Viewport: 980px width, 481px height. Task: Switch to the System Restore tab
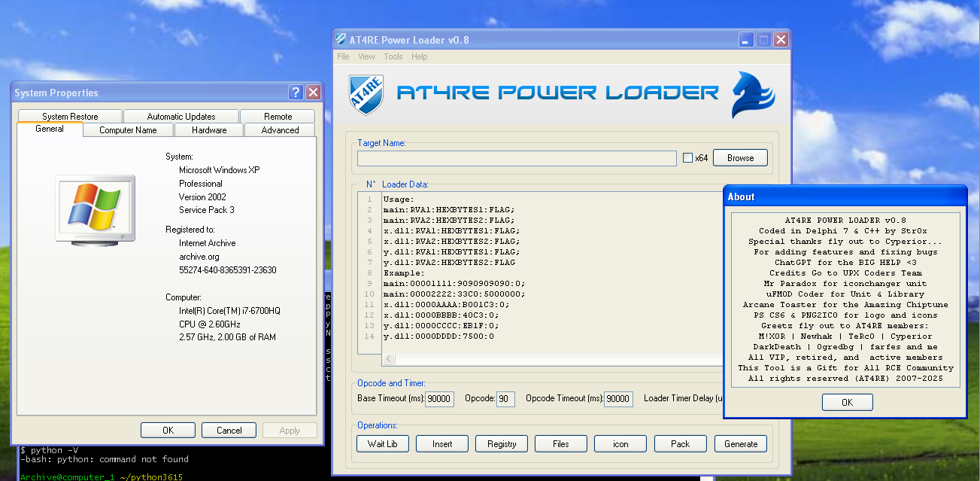click(70, 117)
